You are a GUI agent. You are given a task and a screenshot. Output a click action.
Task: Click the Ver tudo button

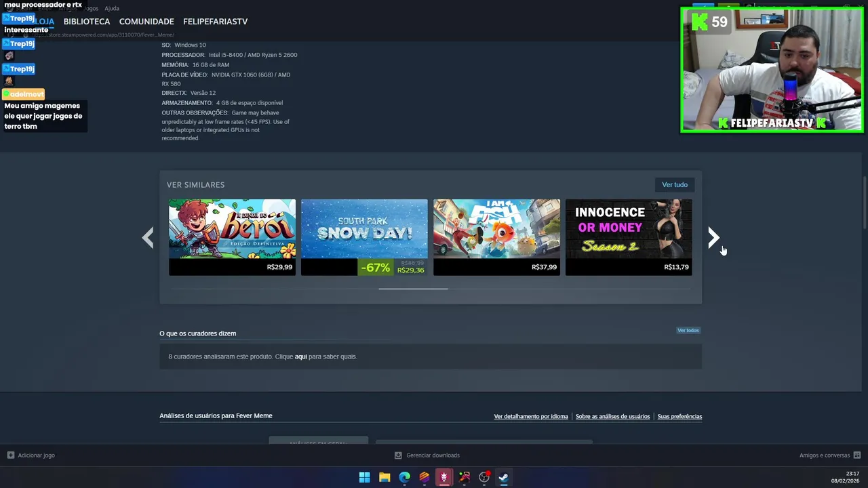click(675, 184)
